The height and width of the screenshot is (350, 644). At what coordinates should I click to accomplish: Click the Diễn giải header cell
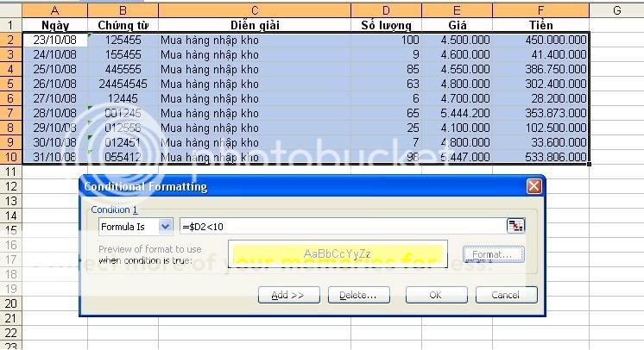click(x=254, y=25)
